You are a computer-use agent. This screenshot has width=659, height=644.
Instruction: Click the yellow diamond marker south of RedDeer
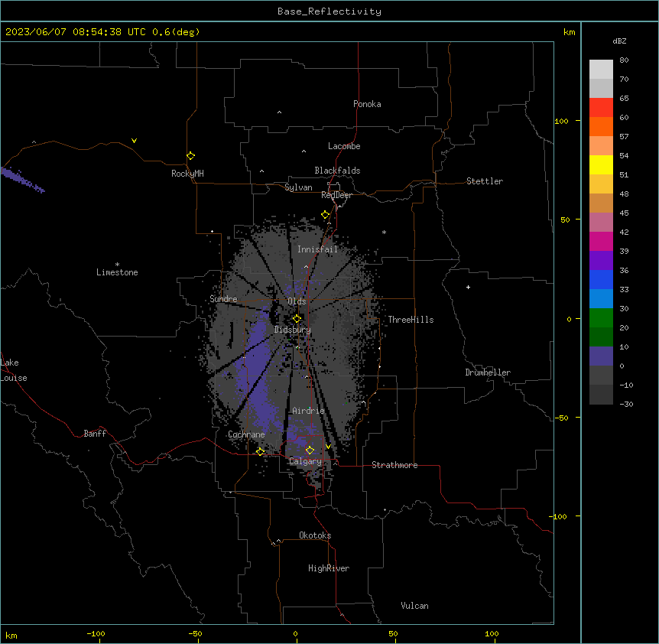[326, 215]
